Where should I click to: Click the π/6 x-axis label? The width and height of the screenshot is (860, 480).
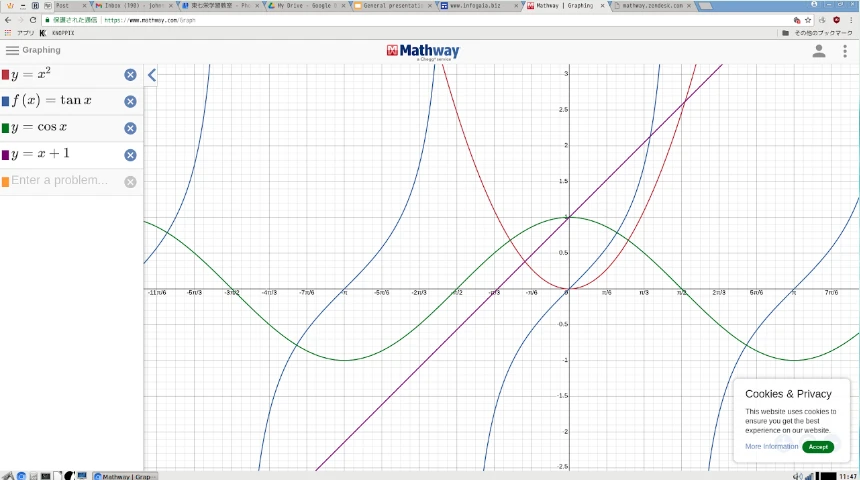(x=606, y=293)
